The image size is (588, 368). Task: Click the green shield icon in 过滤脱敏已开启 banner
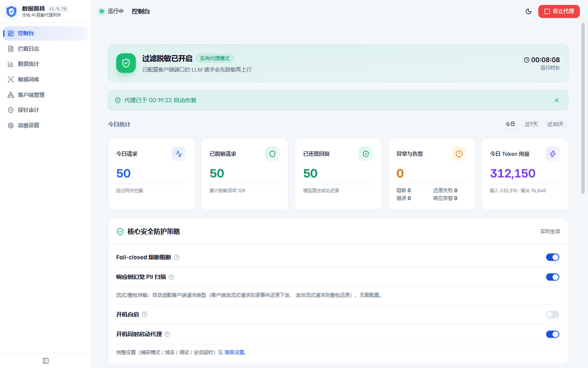tap(126, 63)
